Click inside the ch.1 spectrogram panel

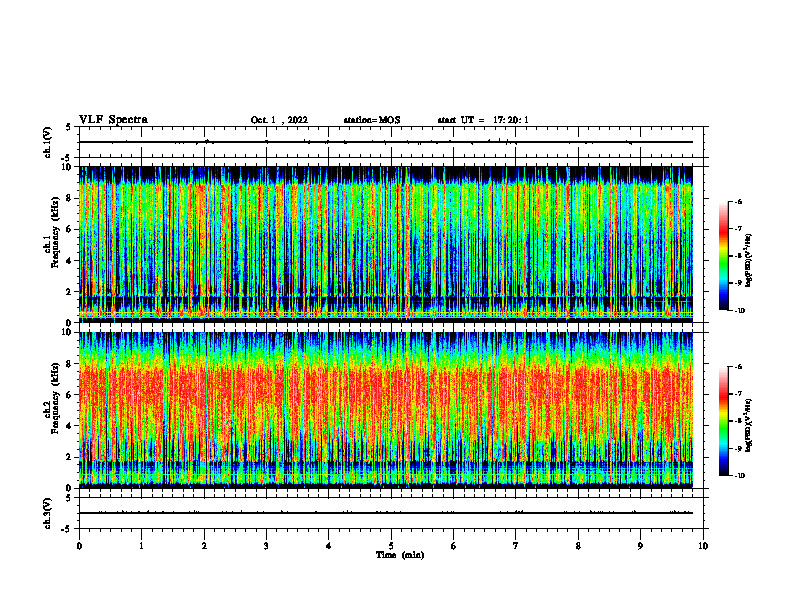click(386, 244)
